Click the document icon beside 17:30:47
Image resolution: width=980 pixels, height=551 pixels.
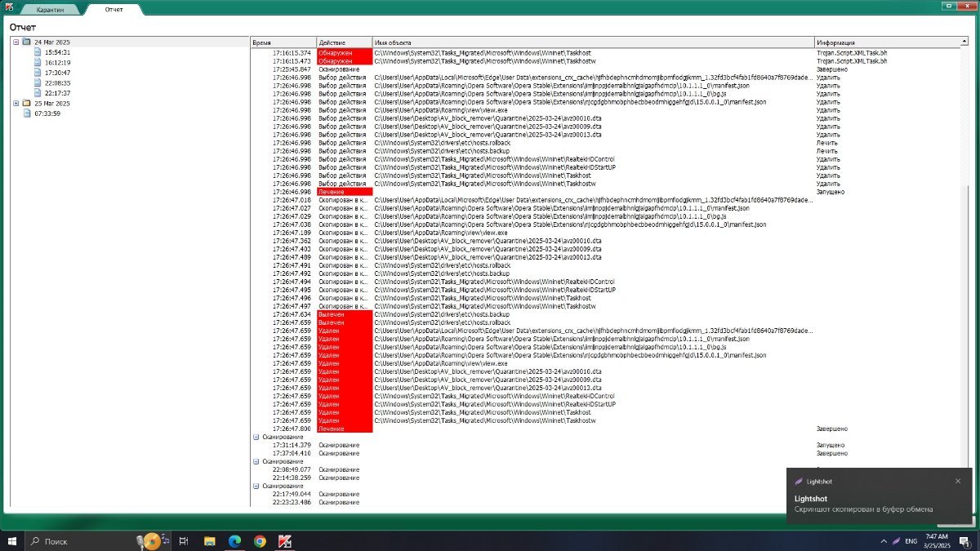pos(37,73)
